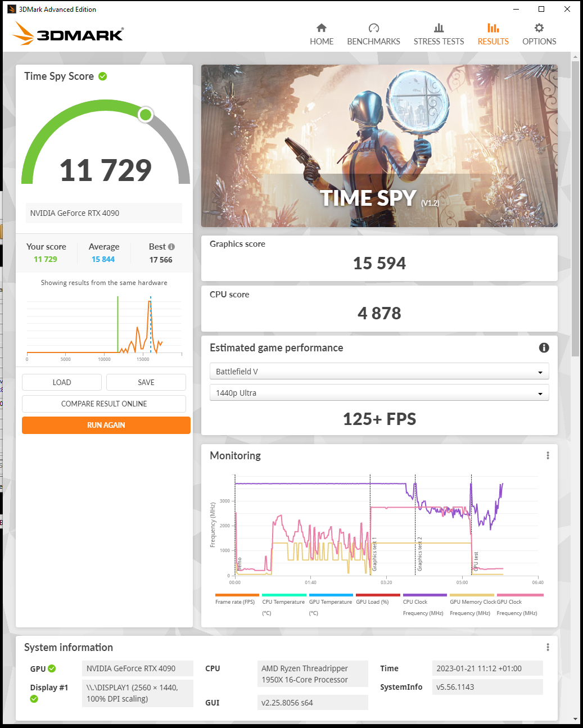Click the Time Spy hero image
The width and height of the screenshot is (583, 728).
coord(379,146)
